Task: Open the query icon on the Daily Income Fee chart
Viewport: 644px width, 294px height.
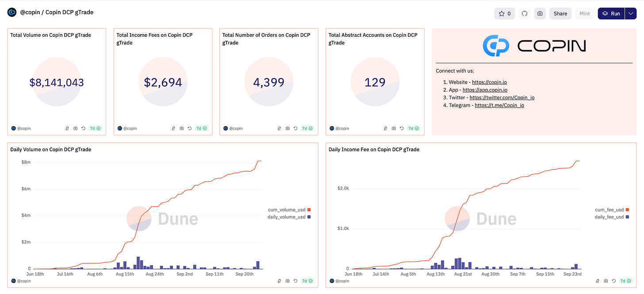Action: [598, 281]
